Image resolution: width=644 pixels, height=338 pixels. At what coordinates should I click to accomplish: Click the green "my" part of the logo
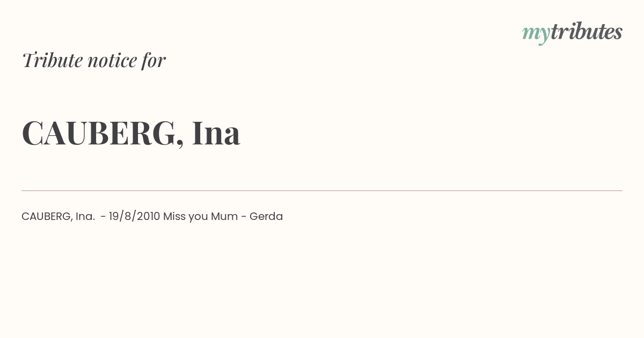click(x=536, y=34)
